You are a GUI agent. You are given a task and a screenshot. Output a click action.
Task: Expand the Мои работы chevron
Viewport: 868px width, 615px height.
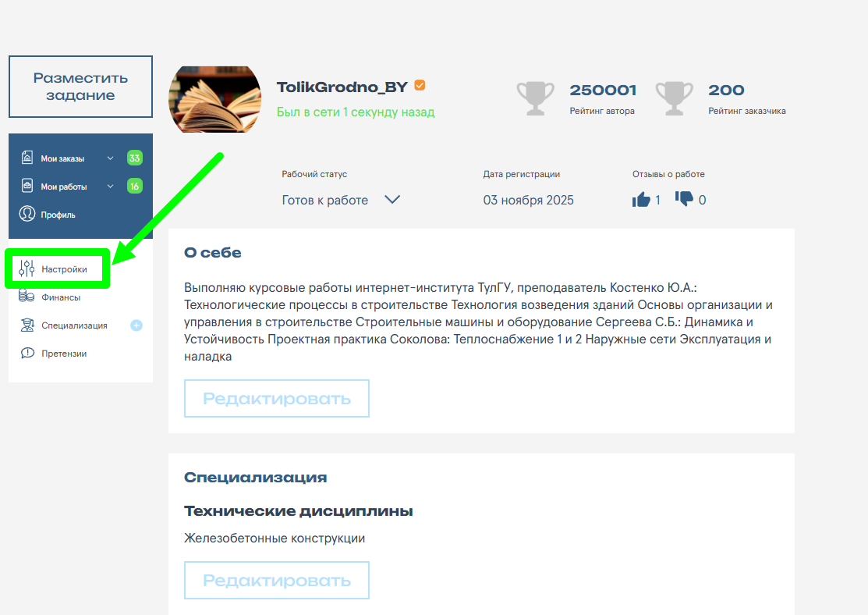(110, 187)
